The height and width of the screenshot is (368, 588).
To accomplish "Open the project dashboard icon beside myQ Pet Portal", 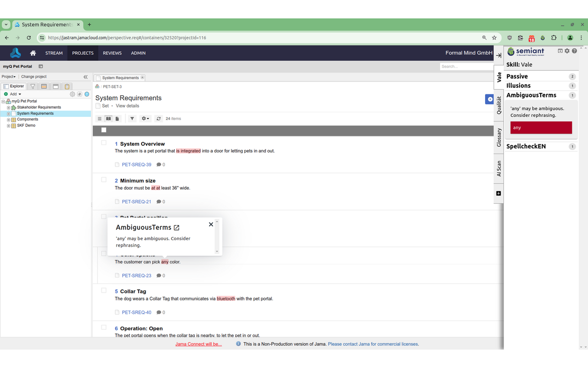I will point(40,66).
